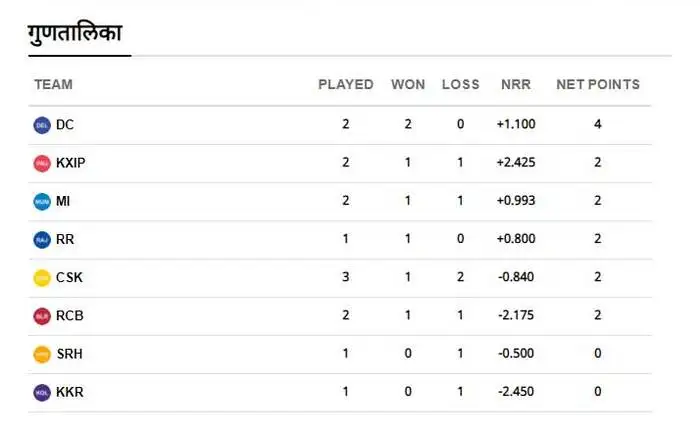Open the KXIP team name link

[70, 163]
